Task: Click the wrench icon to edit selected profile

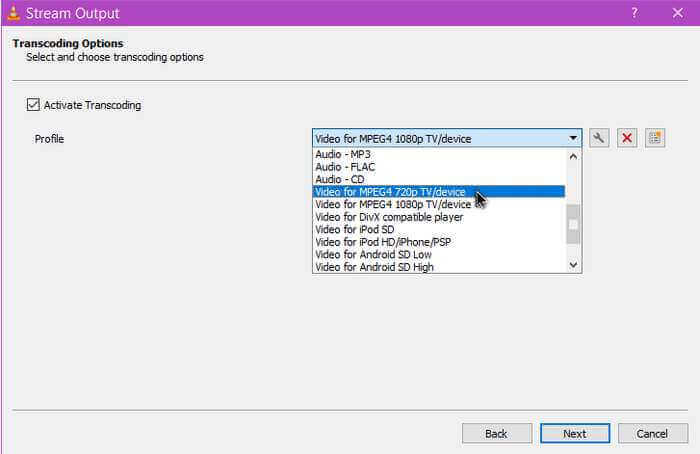Action: click(599, 138)
